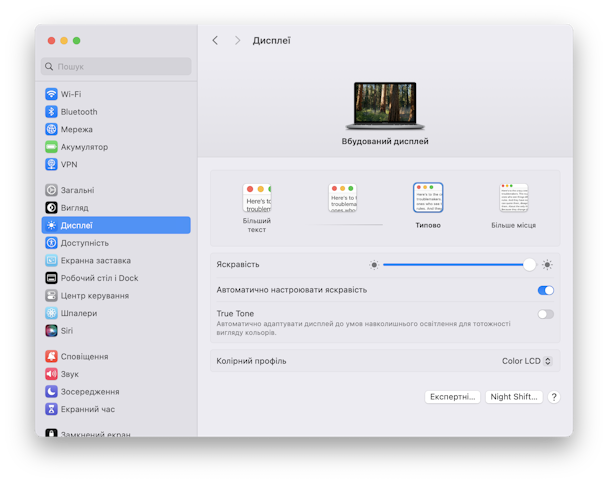Open the Сповіщення bell icon
This screenshot has width=608, height=483.
pos(51,356)
